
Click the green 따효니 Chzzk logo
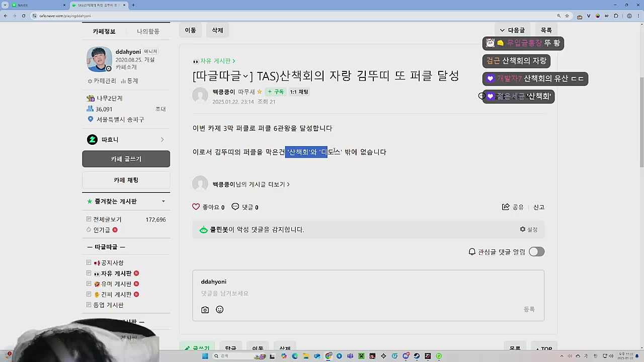coord(92,140)
